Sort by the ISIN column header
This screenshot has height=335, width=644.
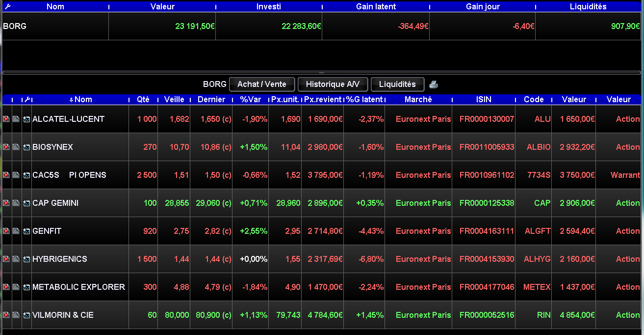click(x=483, y=99)
